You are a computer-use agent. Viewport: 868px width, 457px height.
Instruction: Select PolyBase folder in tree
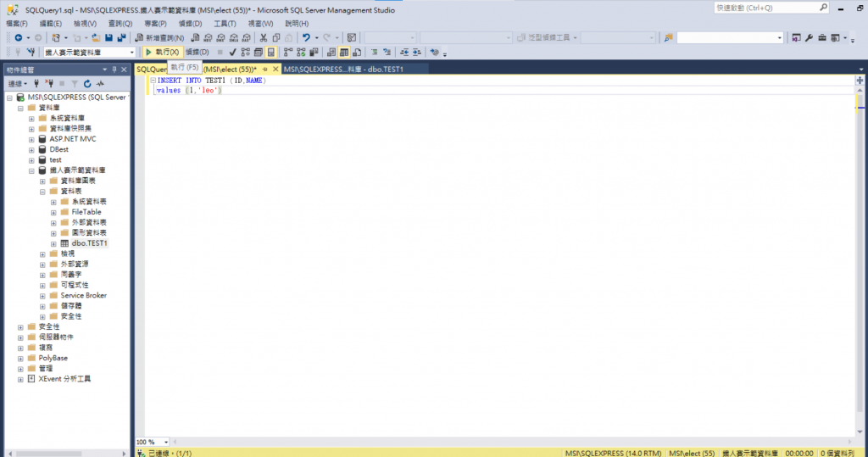tap(53, 358)
